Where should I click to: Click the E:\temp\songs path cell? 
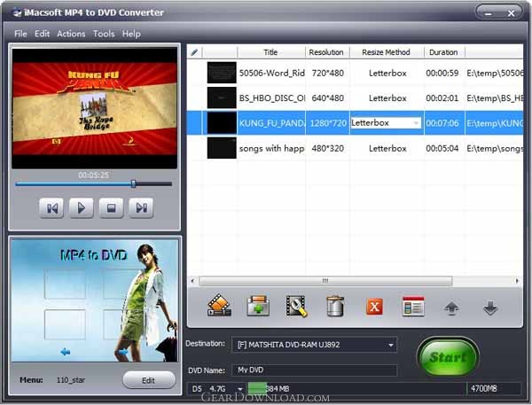coord(495,148)
